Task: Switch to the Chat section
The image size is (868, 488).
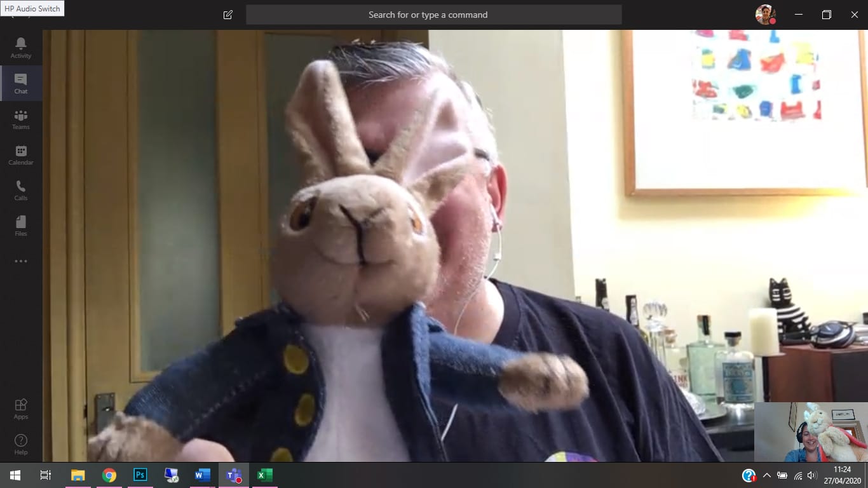Action: tap(21, 83)
